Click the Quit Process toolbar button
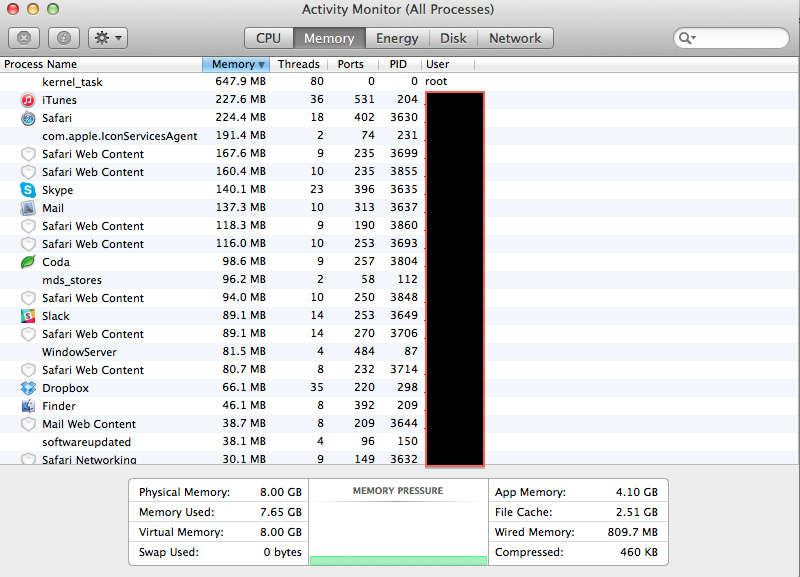This screenshot has width=800, height=577. coord(24,38)
